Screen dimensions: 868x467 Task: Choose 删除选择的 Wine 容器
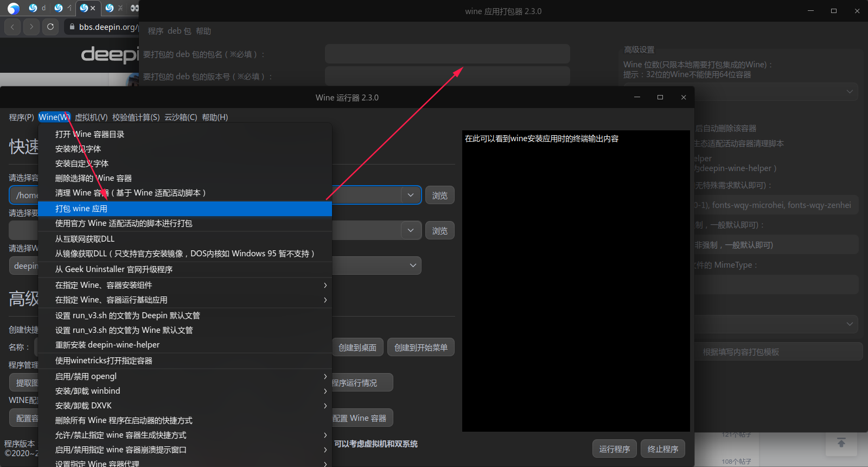185,178
